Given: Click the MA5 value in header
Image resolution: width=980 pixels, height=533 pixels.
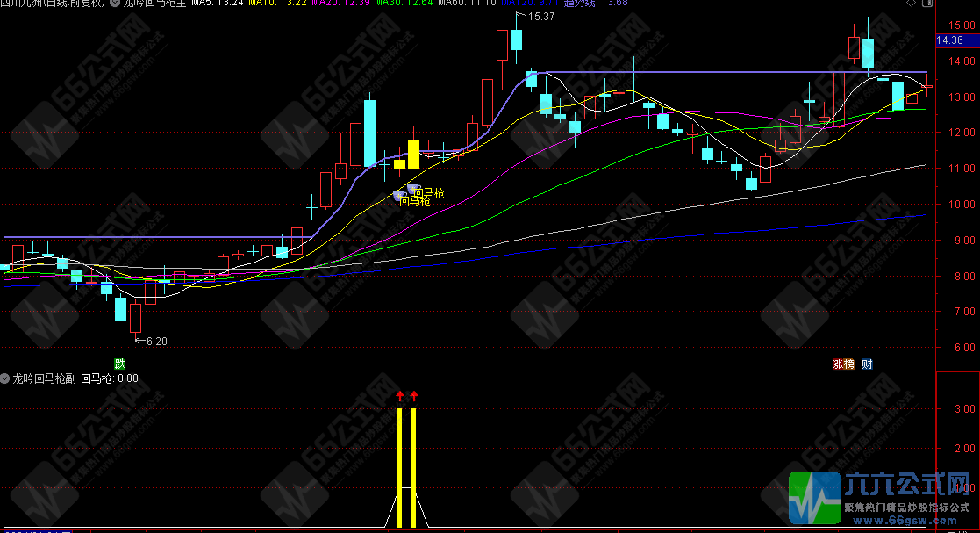Looking at the screenshot, I should click(217, 4).
